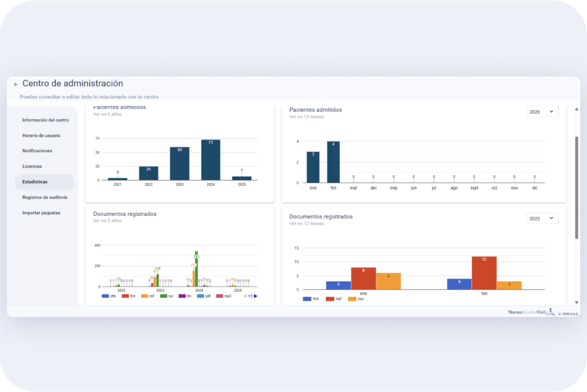Toggle the cfm blue legend marker

coord(105,296)
